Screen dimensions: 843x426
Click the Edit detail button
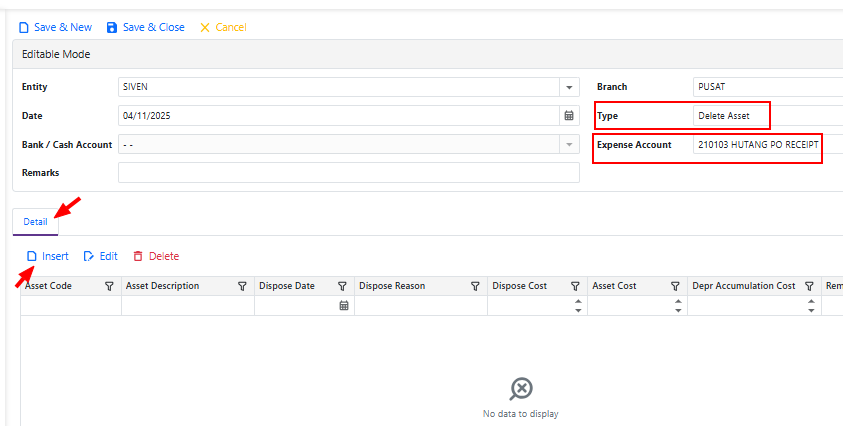pyautogui.click(x=101, y=256)
